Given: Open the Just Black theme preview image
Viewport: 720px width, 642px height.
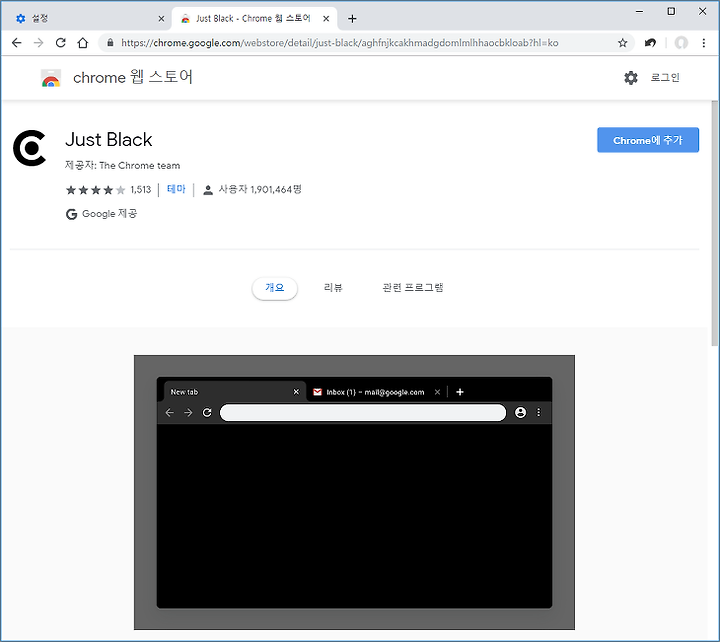Looking at the screenshot, I should point(354,492).
